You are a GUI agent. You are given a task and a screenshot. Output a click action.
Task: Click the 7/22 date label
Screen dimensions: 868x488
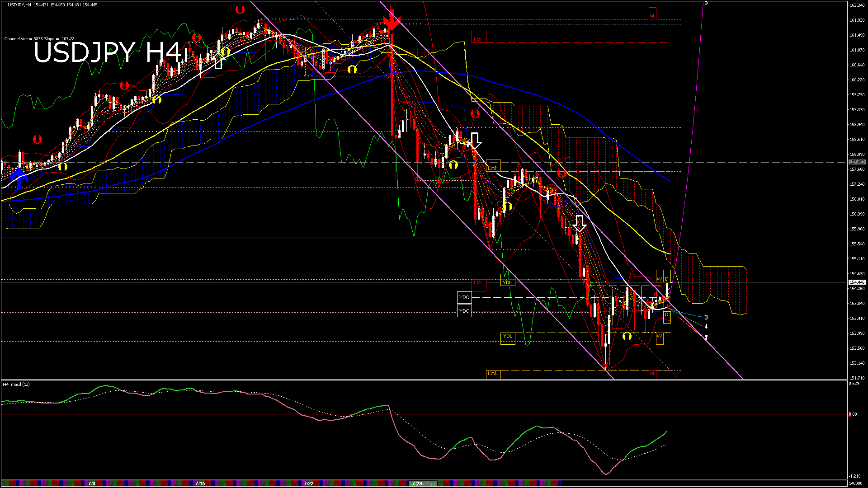point(309,483)
